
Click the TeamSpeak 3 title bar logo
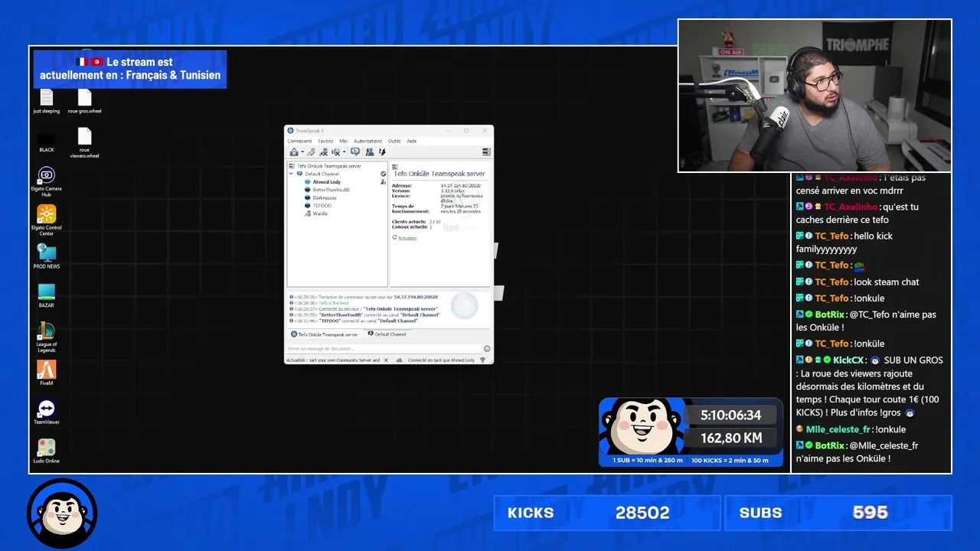click(x=290, y=130)
